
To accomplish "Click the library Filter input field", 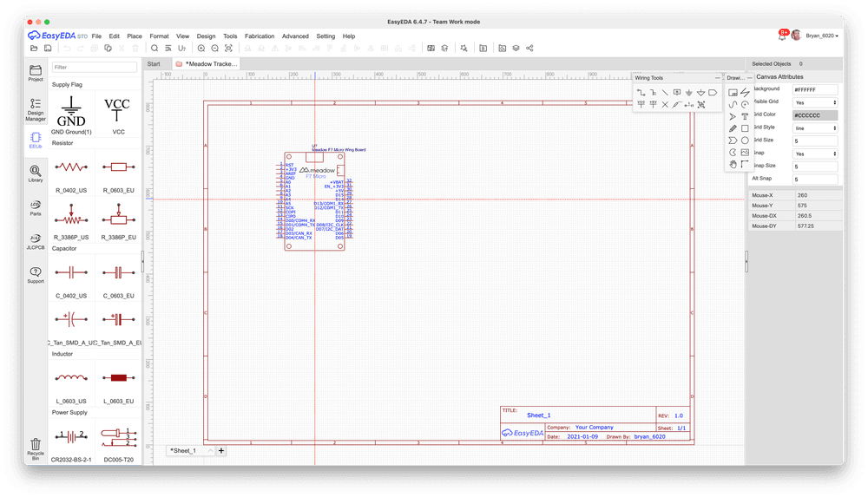I will [x=94, y=67].
